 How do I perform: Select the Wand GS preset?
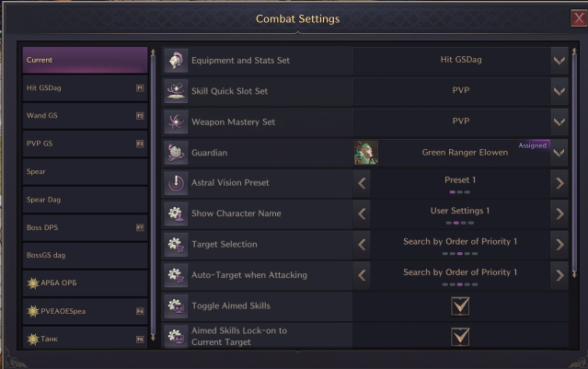pyautogui.click(x=85, y=116)
